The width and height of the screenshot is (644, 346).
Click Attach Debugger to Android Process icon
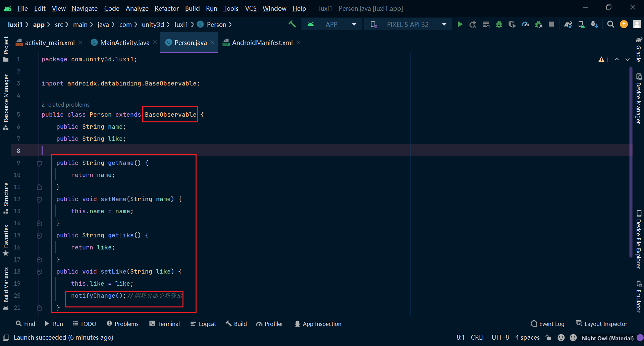point(539,24)
